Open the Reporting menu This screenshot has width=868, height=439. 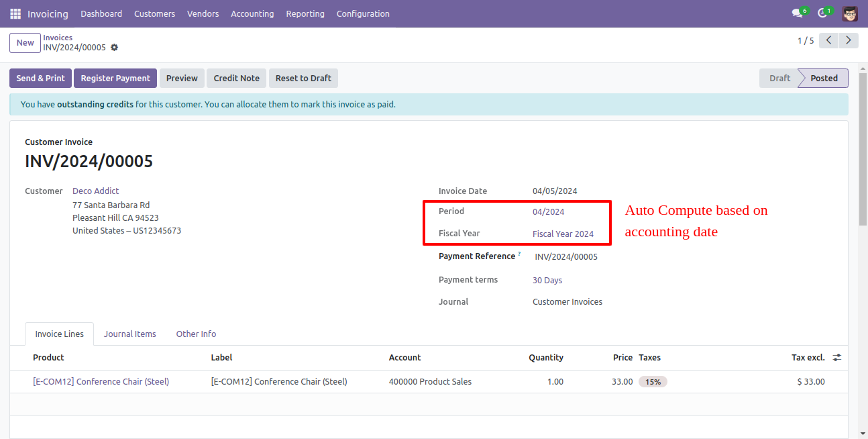(305, 13)
